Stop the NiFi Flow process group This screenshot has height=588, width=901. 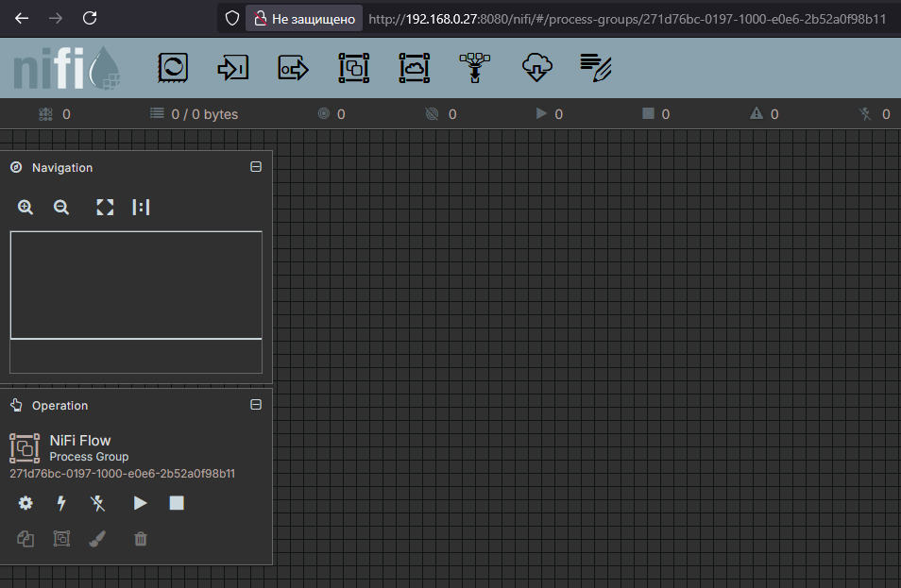pos(176,503)
